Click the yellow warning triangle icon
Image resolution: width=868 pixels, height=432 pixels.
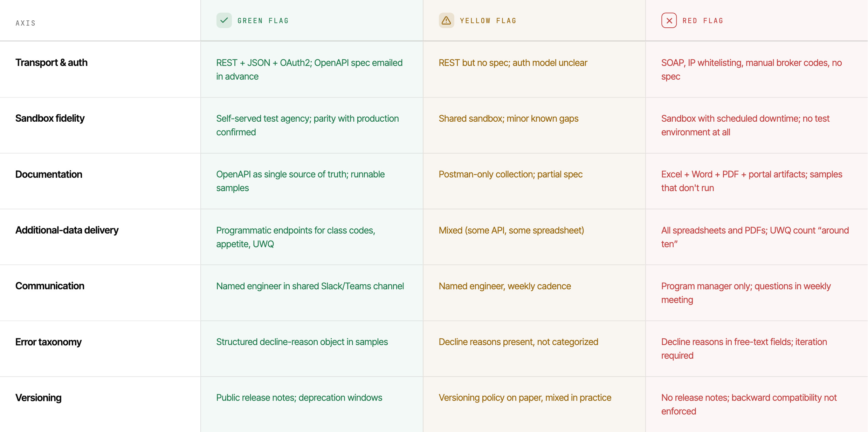(x=447, y=20)
